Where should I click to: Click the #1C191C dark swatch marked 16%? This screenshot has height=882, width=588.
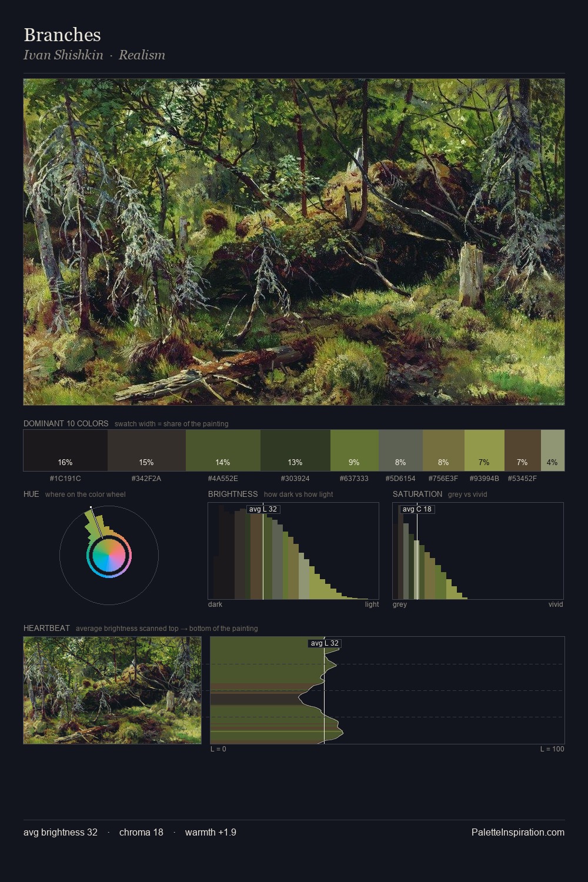tap(65, 450)
